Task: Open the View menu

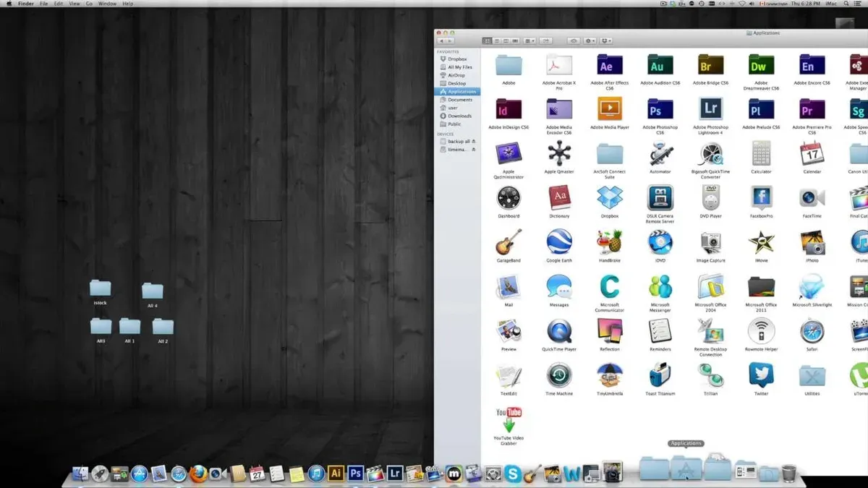Action: click(x=74, y=4)
